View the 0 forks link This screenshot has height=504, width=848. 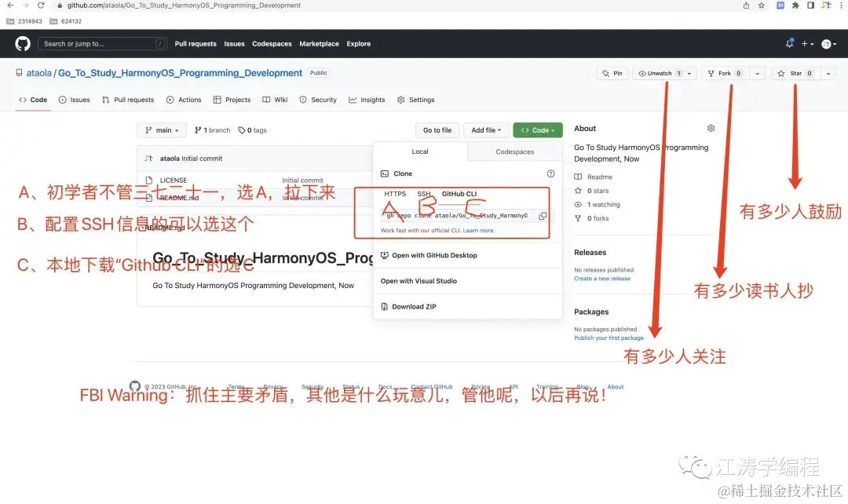click(x=592, y=218)
